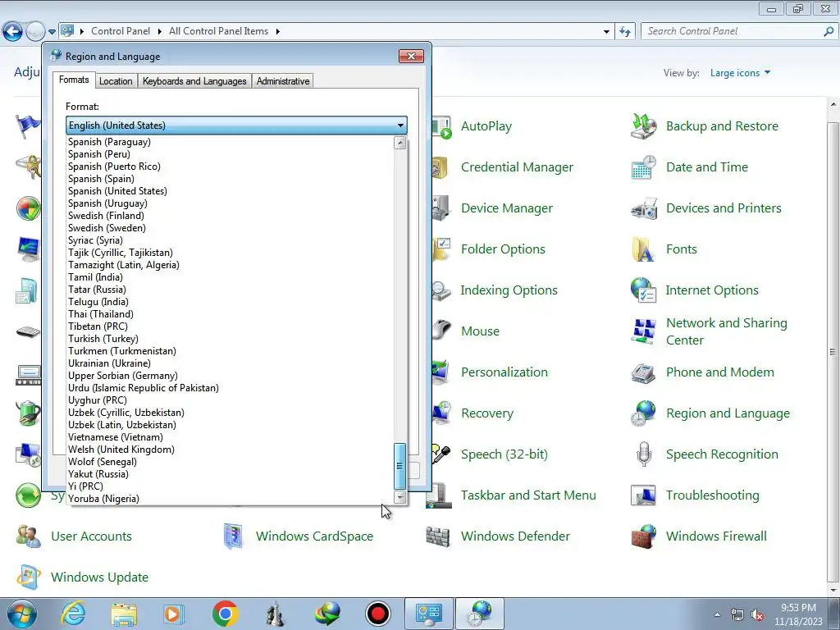Screen dimensions: 840x630
Task: Open the Device Manager icon
Action: (441, 208)
